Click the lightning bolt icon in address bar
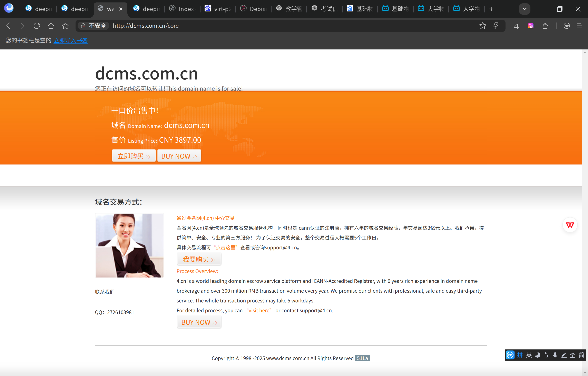The width and height of the screenshot is (588, 376). (x=496, y=26)
